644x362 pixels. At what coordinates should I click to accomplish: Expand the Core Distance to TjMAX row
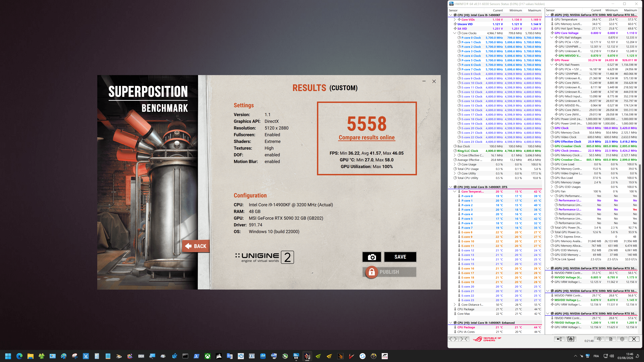click(x=455, y=305)
